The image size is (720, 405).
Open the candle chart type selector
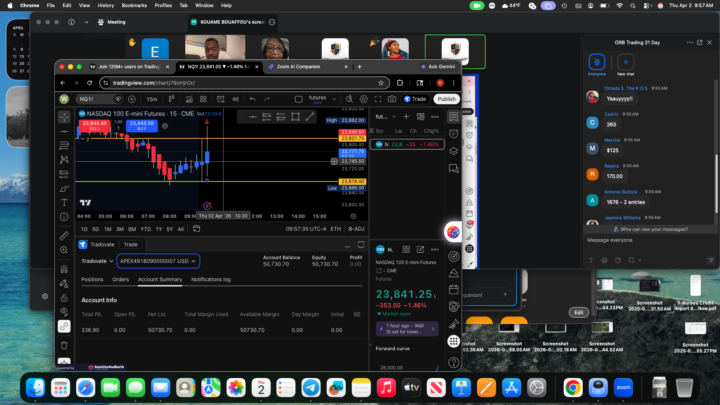click(x=172, y=99)
